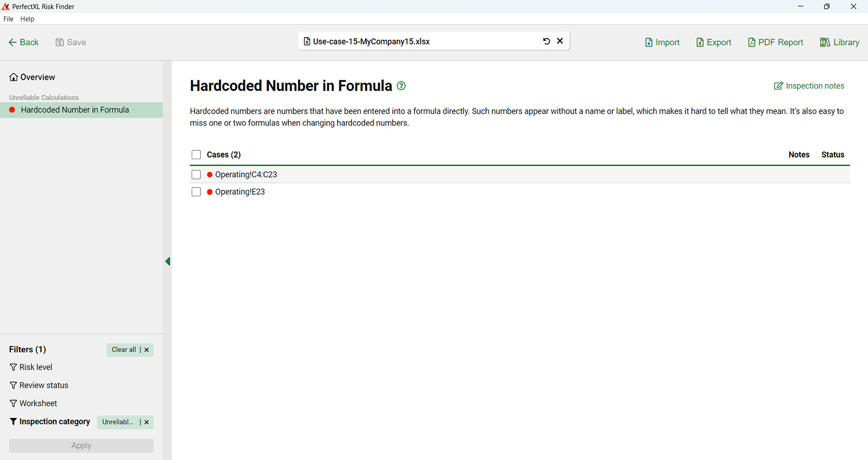Viewport: 868px width, 460px height.
Task: Tick the select-all Cases checkbox
Action: 196,155
